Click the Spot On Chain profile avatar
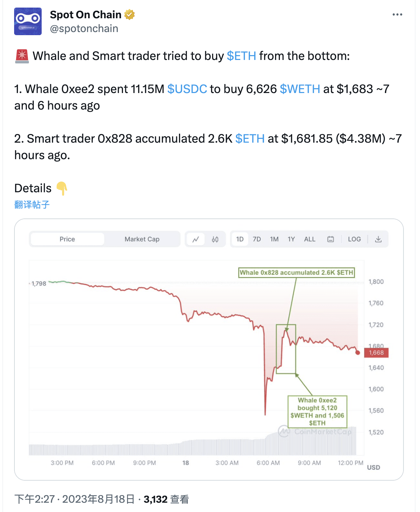420x512 pixels. pyautogui.click(x=28, y=21)
